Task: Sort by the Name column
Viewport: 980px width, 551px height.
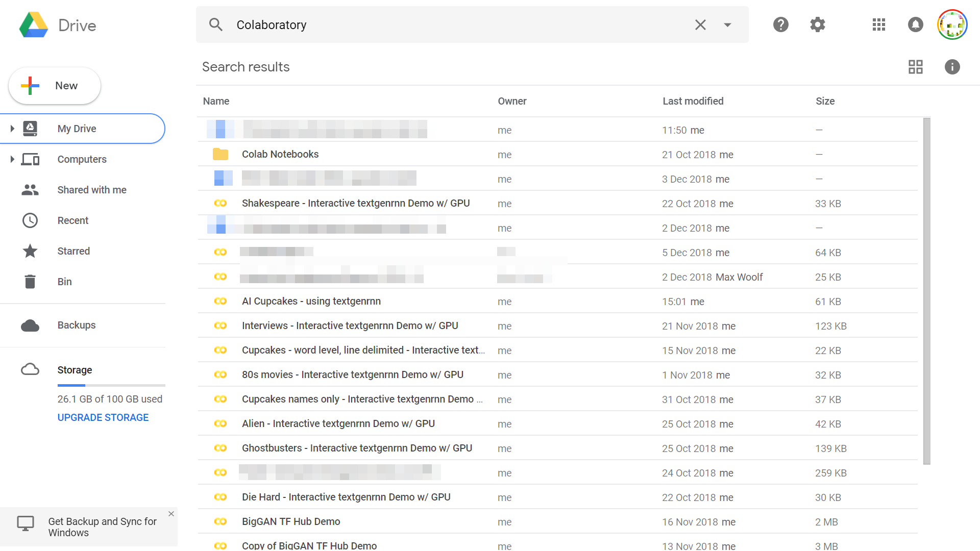Action: [x=216, y=101]
